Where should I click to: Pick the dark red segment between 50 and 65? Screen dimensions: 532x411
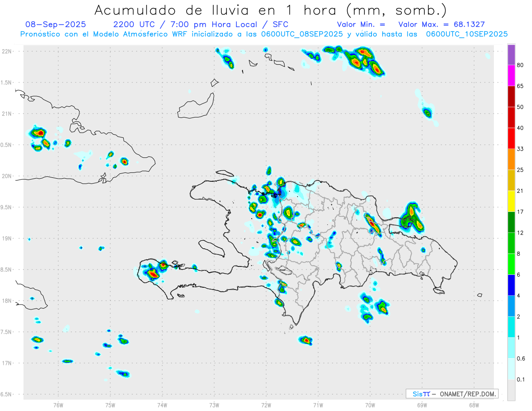coord(511,96)
